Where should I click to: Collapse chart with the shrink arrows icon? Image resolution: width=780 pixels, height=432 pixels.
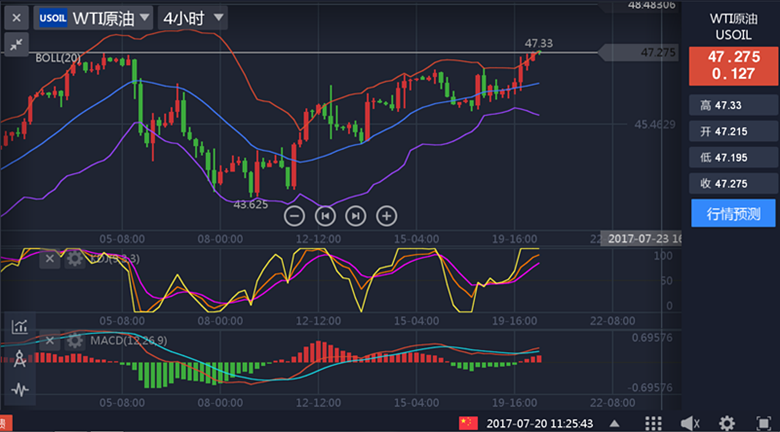coord(16,44)
